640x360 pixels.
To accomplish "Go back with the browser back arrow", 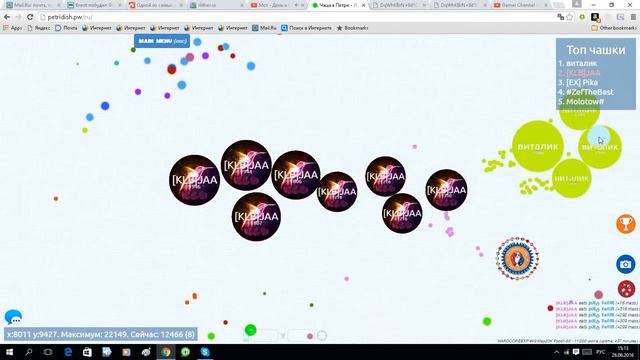I will (x=7, y=17).
